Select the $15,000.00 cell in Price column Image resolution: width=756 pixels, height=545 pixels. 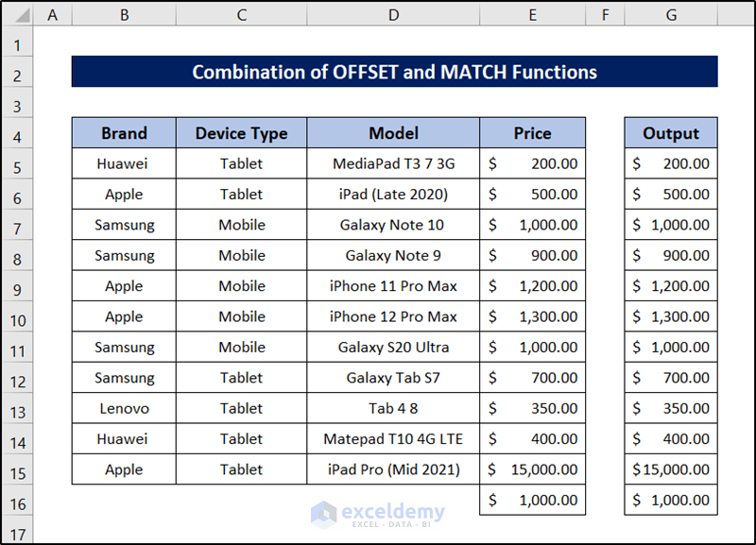[x=532, y=469]
